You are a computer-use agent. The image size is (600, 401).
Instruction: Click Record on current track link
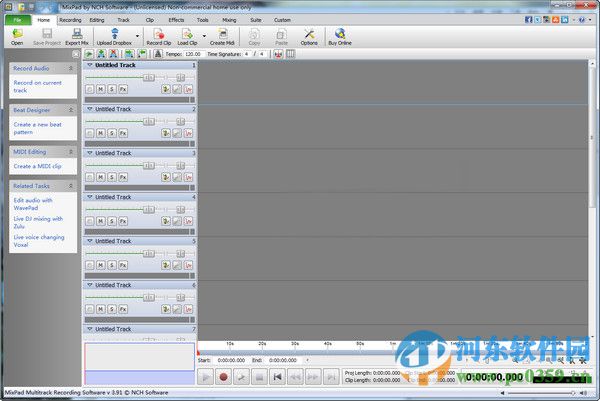(x=38, y=86)
